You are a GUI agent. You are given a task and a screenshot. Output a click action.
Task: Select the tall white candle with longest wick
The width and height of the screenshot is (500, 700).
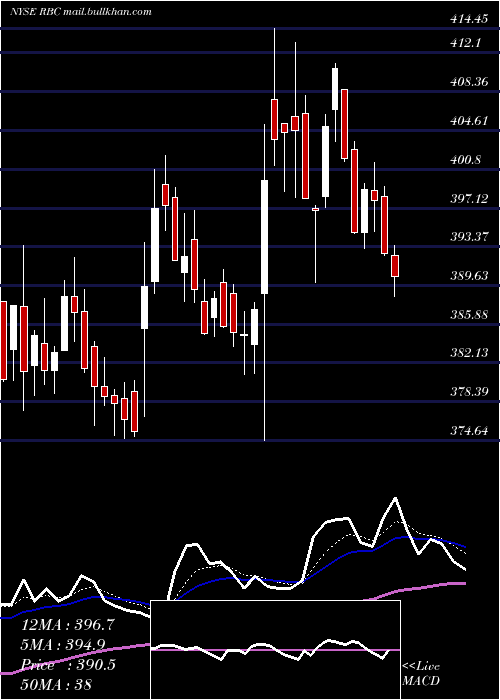click(265, 237)
